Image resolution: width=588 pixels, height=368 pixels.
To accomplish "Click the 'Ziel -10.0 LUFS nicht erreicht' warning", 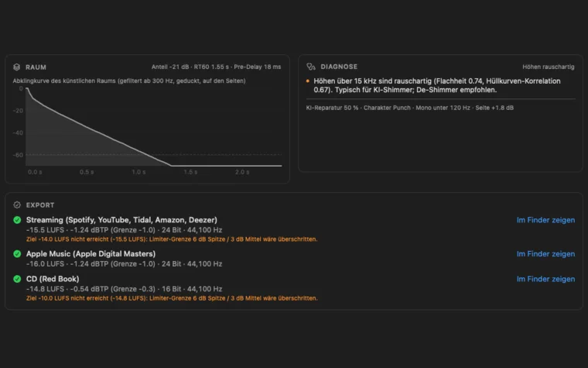I will click(172, 298).
